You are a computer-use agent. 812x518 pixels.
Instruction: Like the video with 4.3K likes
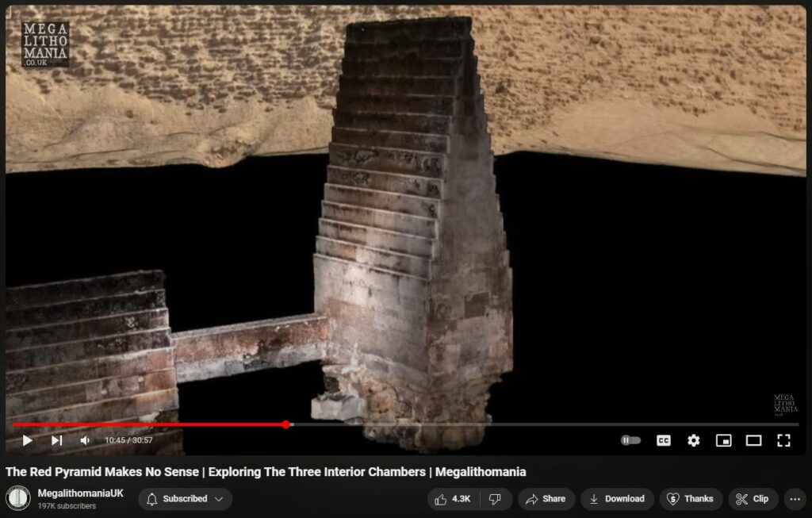click(452, 499)
